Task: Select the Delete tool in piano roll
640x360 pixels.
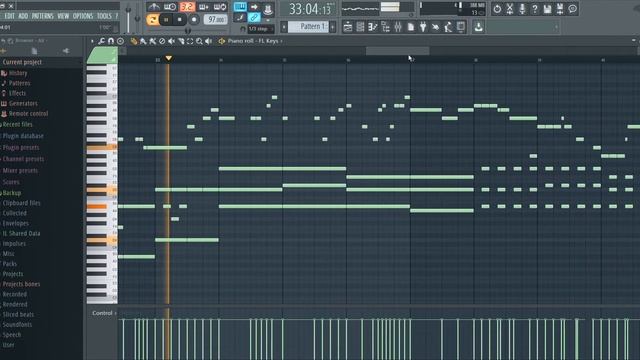Action: click(x=162, y=41)
